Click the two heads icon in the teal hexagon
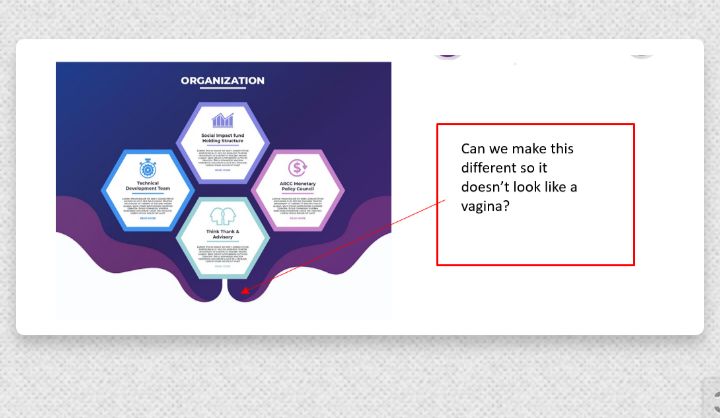Screen dimensions: 720x418 [223, 216]
